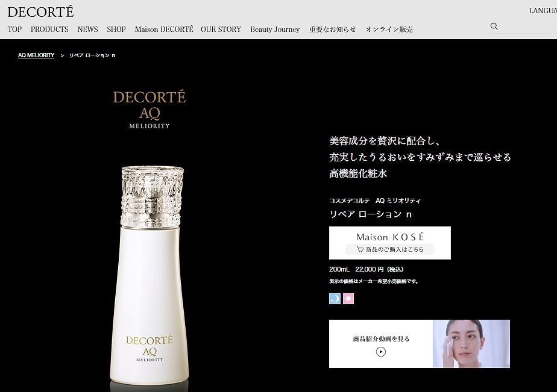Screen dimensions: 557x392
Task: Open the 商品紹介動画を見る video banner
Action: 419,344
